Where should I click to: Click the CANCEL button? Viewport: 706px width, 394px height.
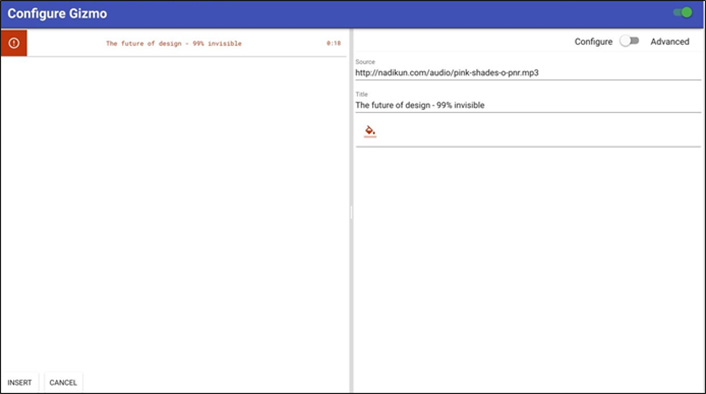pos(63,383)
